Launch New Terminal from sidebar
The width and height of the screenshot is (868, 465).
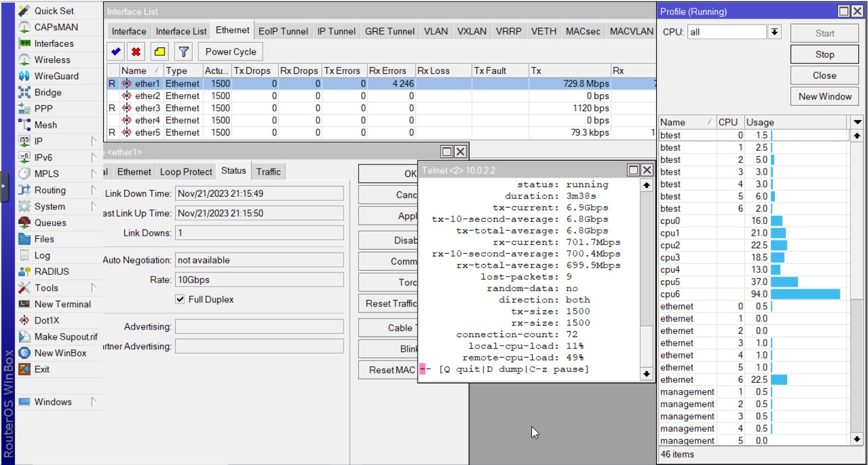click(62, 304)
